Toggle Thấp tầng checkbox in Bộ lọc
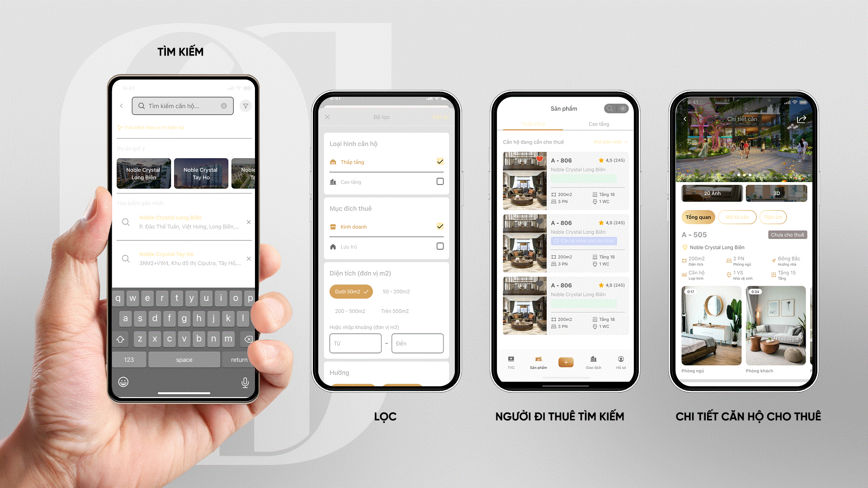 (439, 162)
